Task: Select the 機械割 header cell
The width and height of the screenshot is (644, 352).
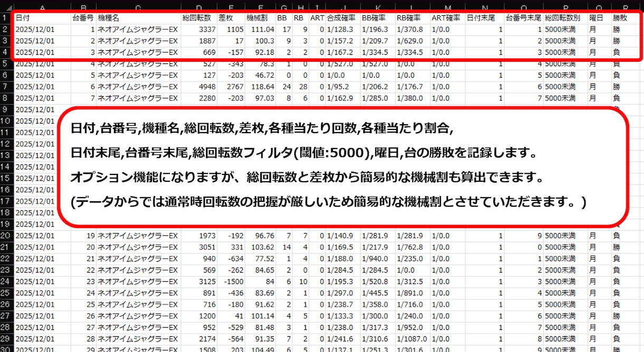Action: pos(260,17)
